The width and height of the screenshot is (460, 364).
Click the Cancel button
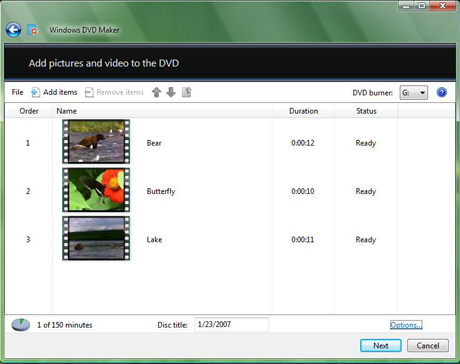(428, 346)
